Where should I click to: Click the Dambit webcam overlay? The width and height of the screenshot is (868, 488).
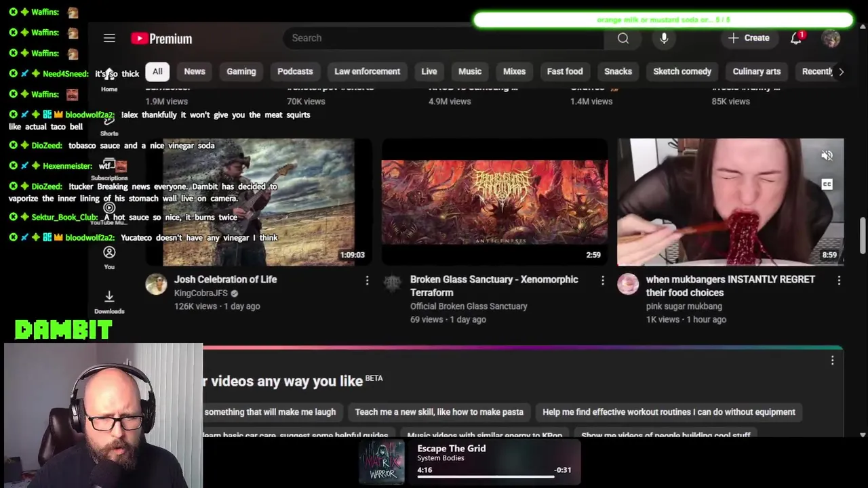pyautogui.click(x=103, y=415)
